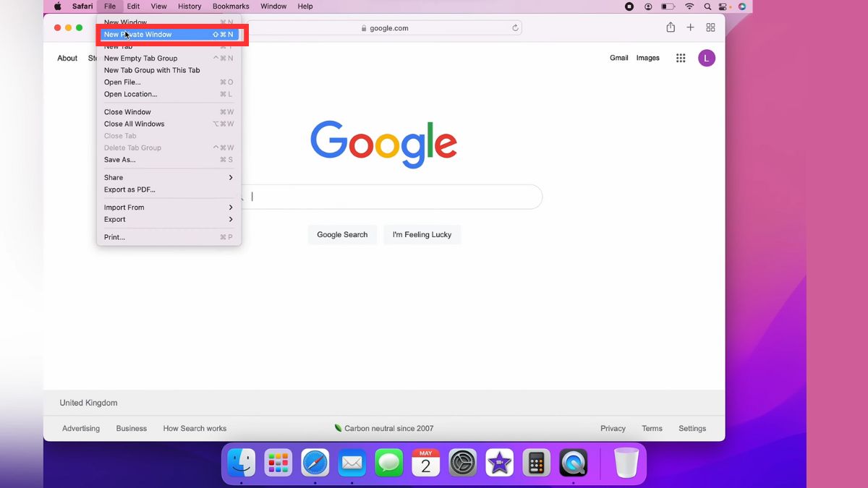Check the battery status icon
The image size is (868, 488).
pos(668,7)
